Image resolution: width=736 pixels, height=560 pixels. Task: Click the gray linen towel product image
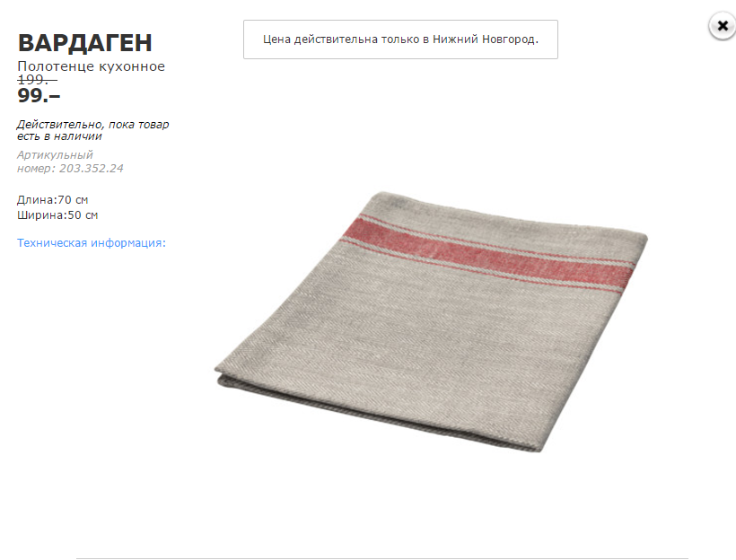[431, 321]
